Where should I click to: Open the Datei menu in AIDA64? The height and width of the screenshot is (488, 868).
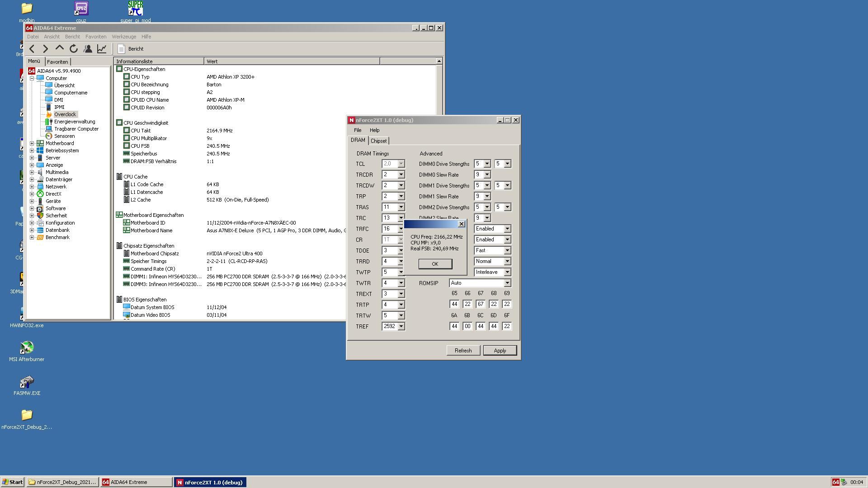click(x=33, y=37)
